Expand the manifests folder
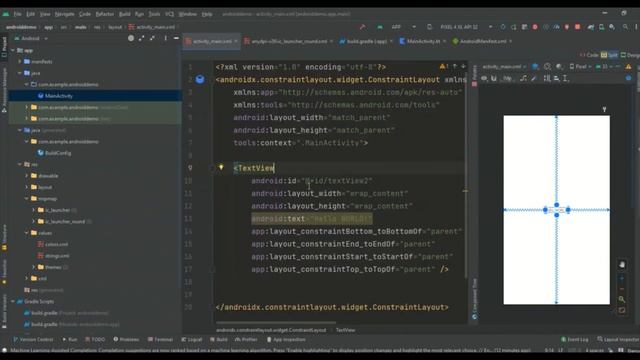640x360 pixels. 20,62
